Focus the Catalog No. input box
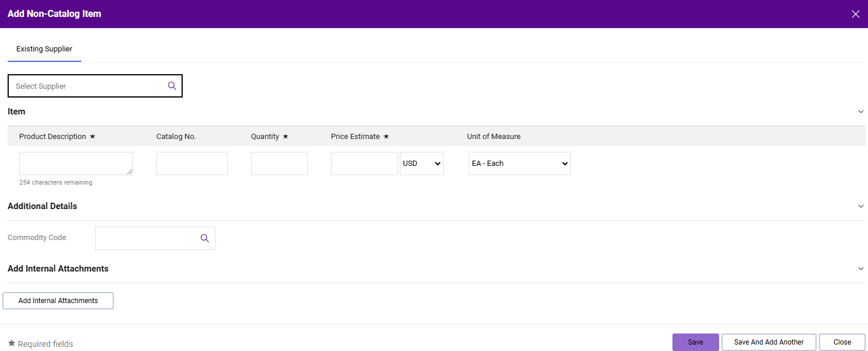 click(x=191, y=164)
